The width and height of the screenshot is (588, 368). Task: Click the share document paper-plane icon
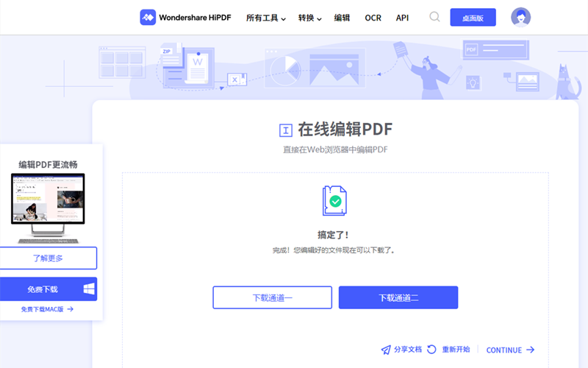pyautogui.click(x=386, y=350)
